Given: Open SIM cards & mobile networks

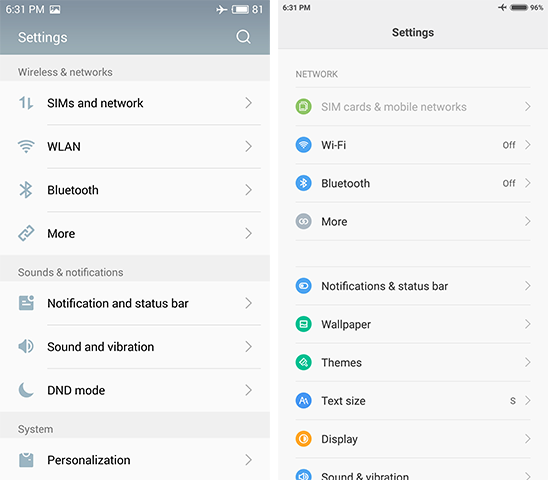Looking at the screenshot, I should [413, 107].
